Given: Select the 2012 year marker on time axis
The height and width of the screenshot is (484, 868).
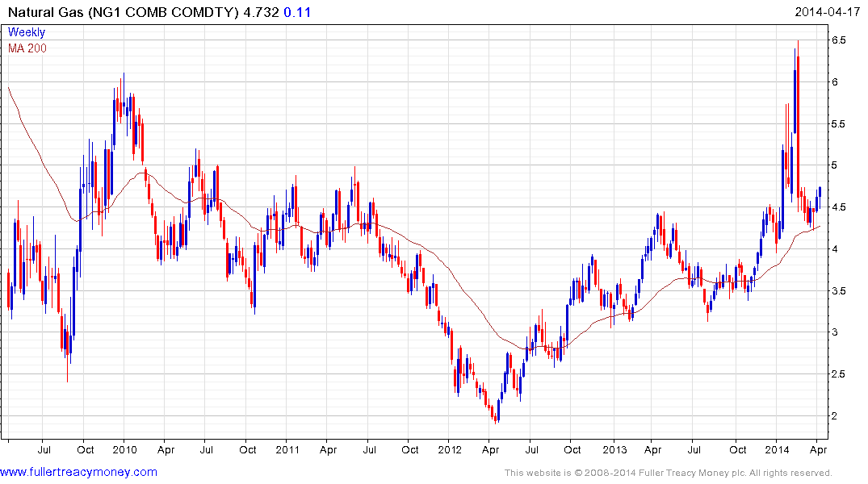Looking at the screenshot, I should point(451,449).
